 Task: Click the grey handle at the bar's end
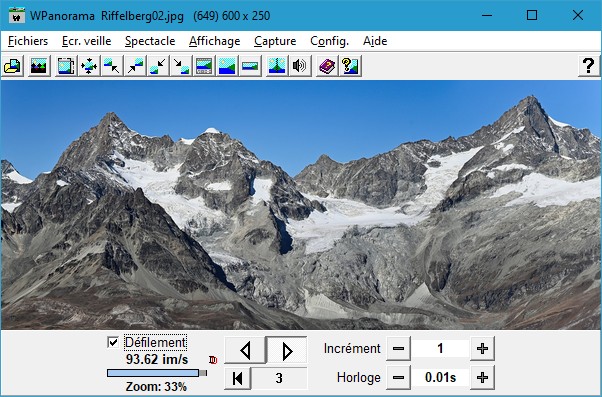[x=203, y=373]
